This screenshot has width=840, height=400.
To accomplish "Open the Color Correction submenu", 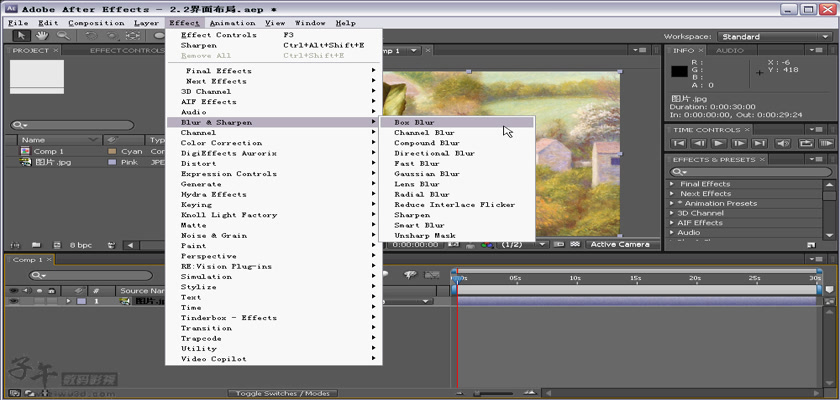I will point(274,143).
